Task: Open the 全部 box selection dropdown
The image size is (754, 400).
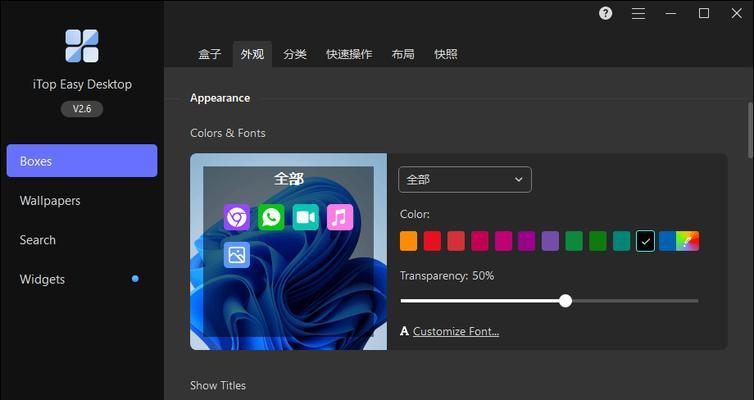Action: [465, 179]
